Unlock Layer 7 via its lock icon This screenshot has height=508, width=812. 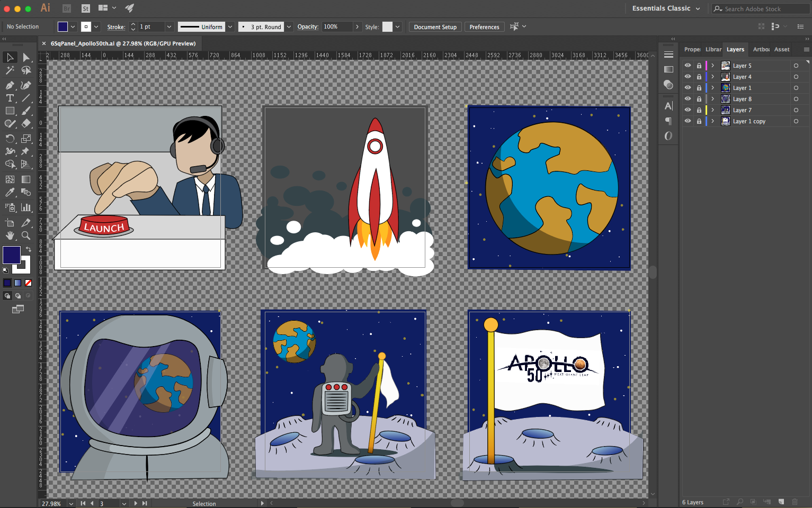(699, 110)
